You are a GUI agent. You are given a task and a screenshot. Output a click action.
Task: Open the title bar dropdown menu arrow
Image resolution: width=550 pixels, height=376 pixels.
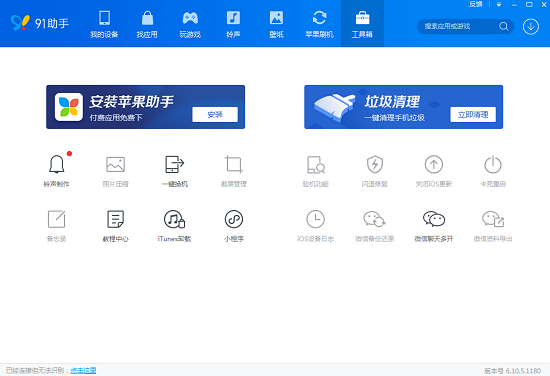[x=499, y=5]
